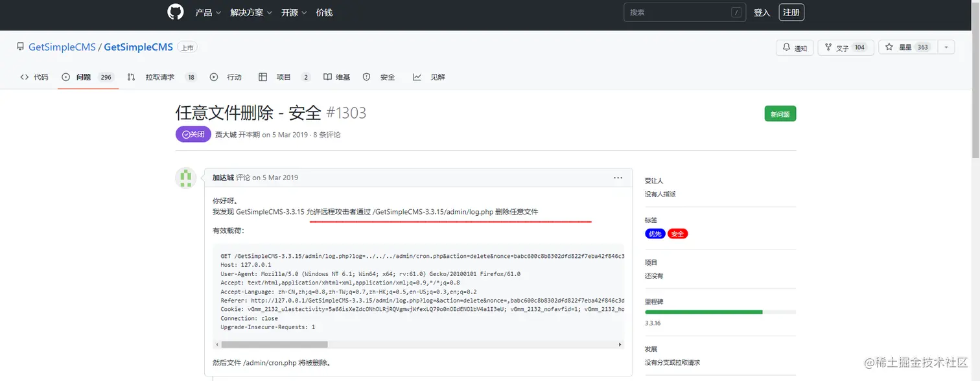The width and height of the screenshot is (980, 381).
Task: Go to the 价钱 pricing page
Action: [x=324, y=12]
